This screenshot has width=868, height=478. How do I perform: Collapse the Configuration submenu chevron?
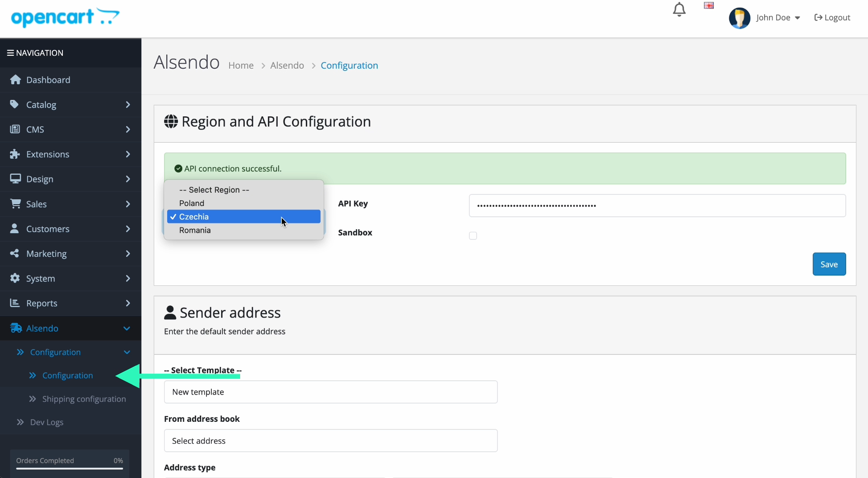tap(127, 352)
